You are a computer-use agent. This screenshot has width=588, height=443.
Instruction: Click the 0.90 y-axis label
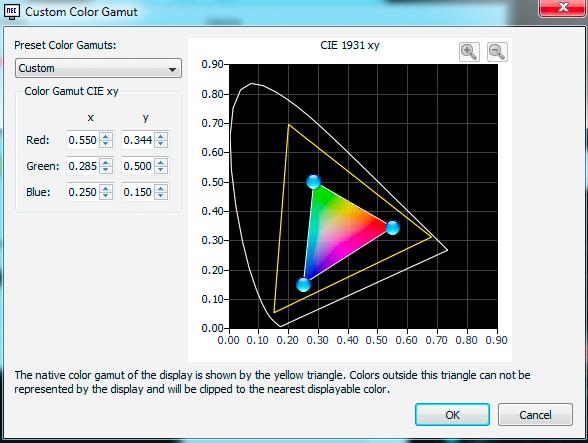tap(212, 64)
